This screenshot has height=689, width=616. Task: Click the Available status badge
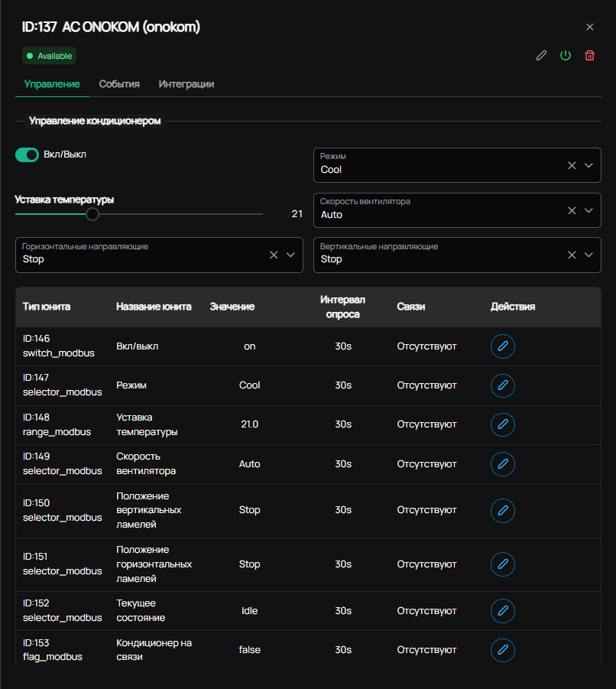[49, 56]
